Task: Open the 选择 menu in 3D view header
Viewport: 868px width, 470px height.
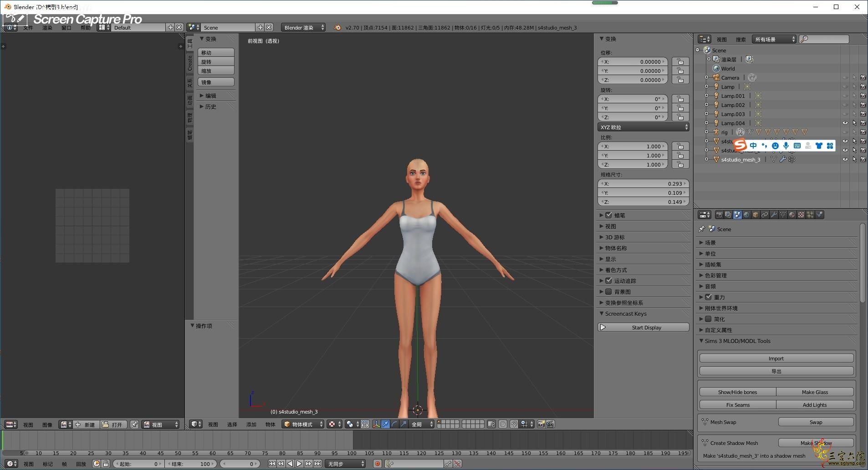Action: (232, 425)
